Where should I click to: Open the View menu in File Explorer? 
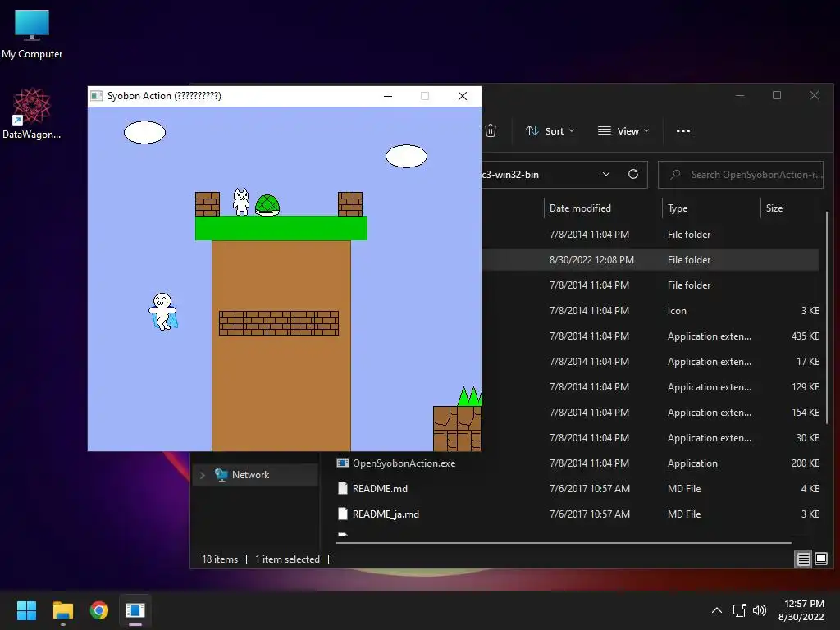[623, 130]
